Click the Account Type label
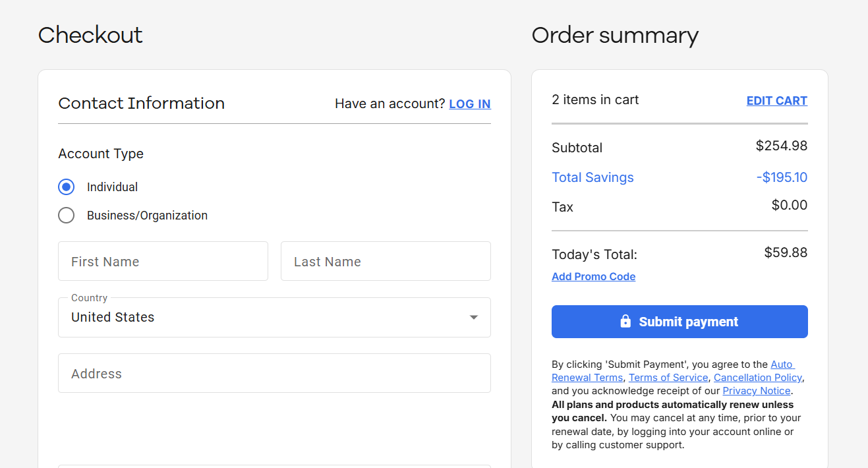Viewport: 868px width, 468px height. (101, 154)
